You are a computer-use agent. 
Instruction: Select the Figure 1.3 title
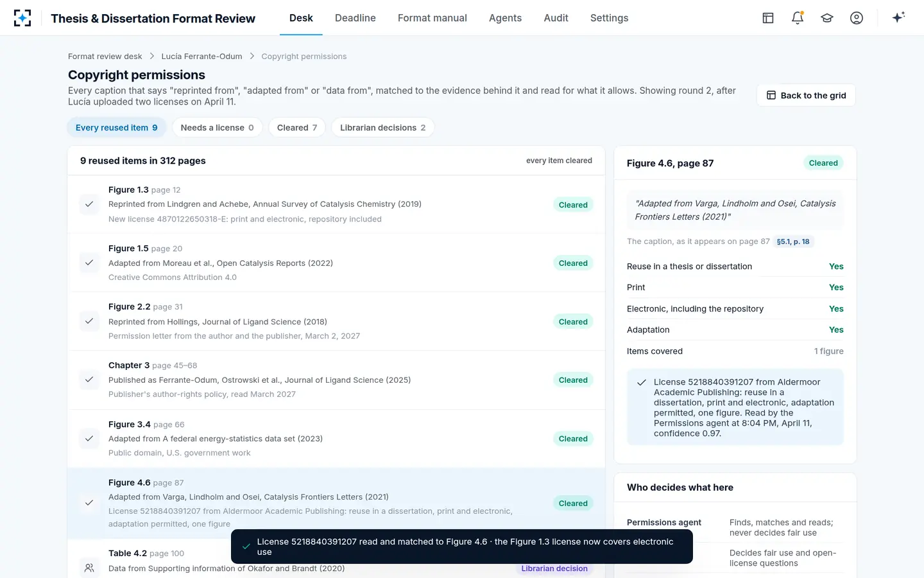tap(128, 189)
